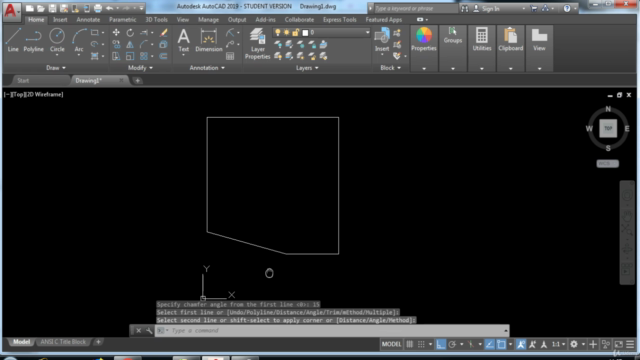Click the Offset tool icon
This screenshot has width=640, height=360.
pyautogui.click(x=163, y=56)
